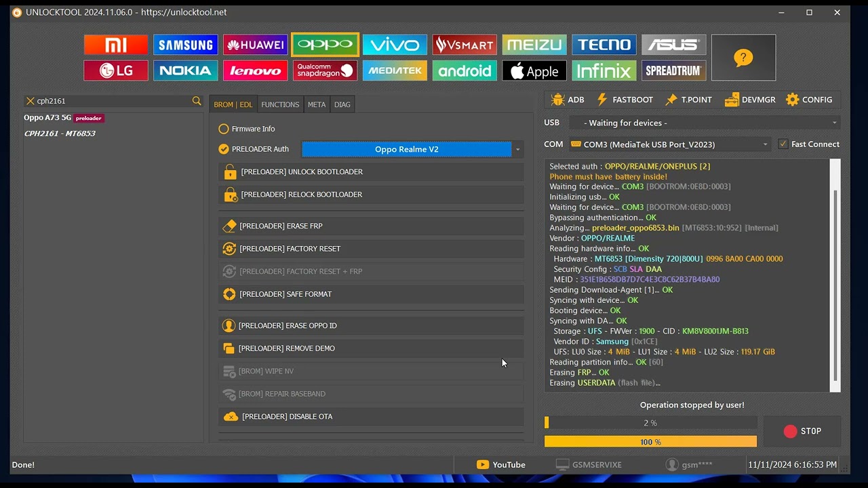The image size is (868, 488).
Task: Select the Xiaomi MI brand tile
Action: tap(116, 45)
